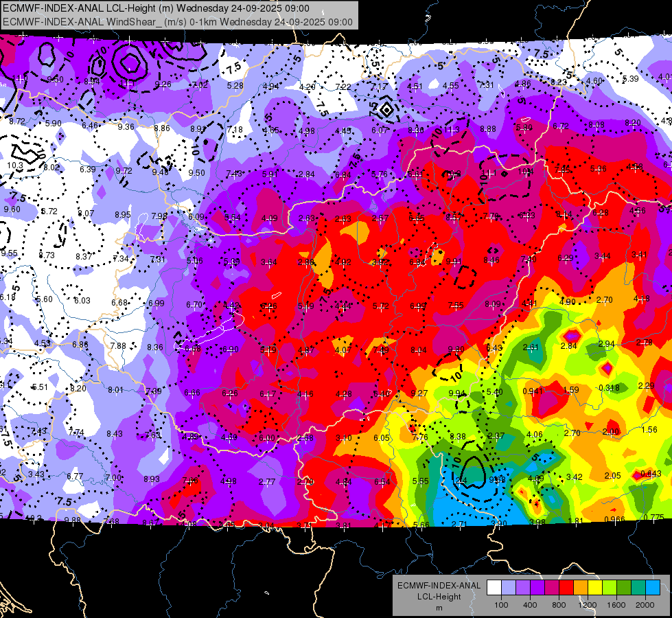Pick the light blue swatch at the legend's end
Screen dimensions: 672x618
[653, 587]
